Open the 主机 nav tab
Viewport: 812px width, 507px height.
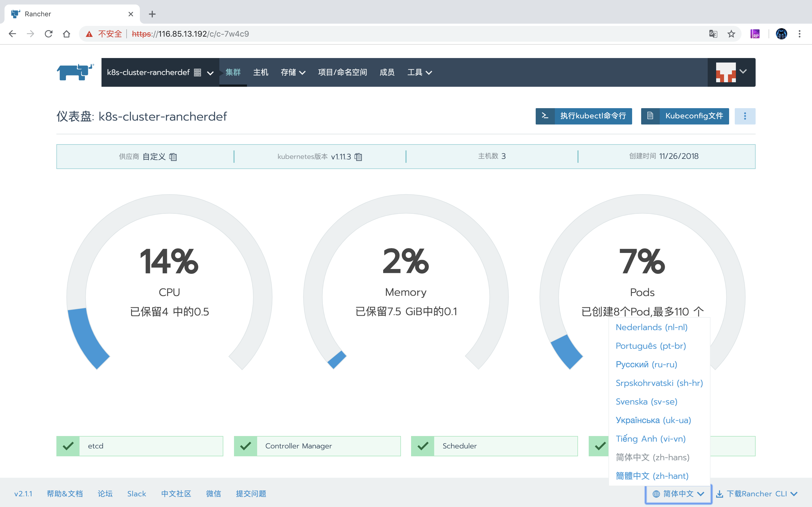coord(261,72)
